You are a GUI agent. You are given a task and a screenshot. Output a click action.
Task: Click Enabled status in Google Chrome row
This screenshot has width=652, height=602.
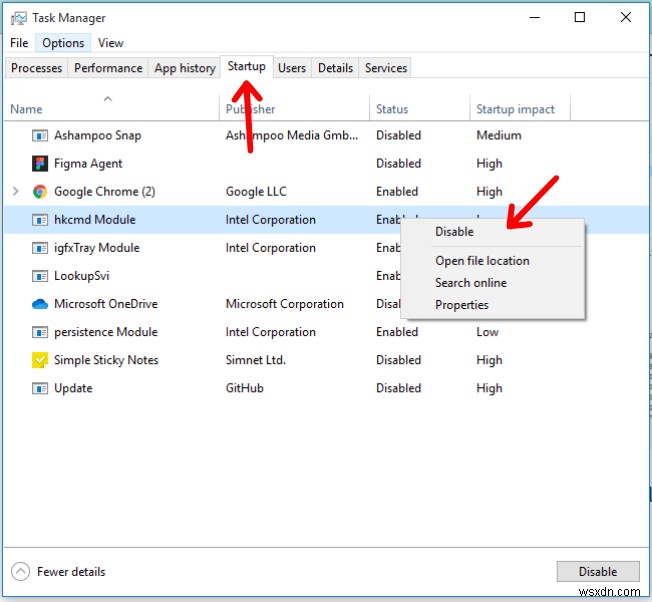point(397,192)
